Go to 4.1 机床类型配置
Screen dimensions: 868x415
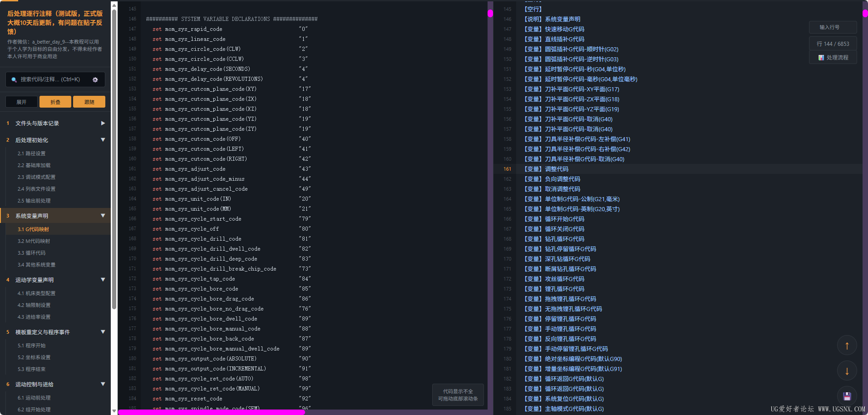click(x=36, y=293)
